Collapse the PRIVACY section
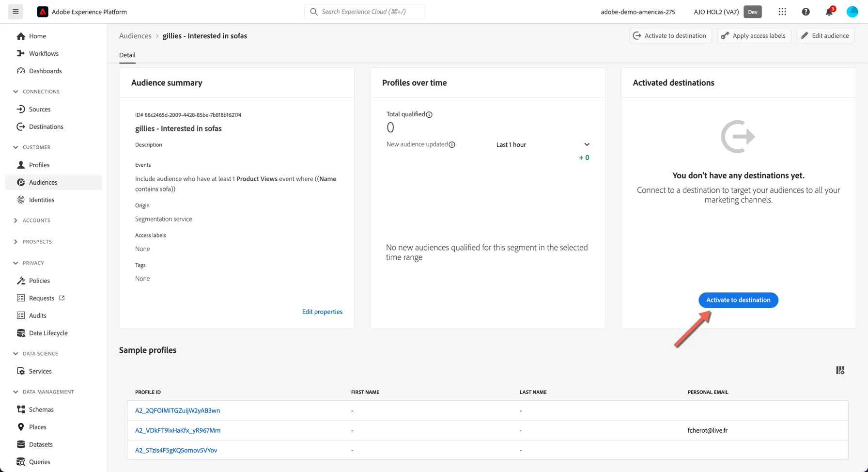Screen dimensions: 868x472 [x=15, y=263]
